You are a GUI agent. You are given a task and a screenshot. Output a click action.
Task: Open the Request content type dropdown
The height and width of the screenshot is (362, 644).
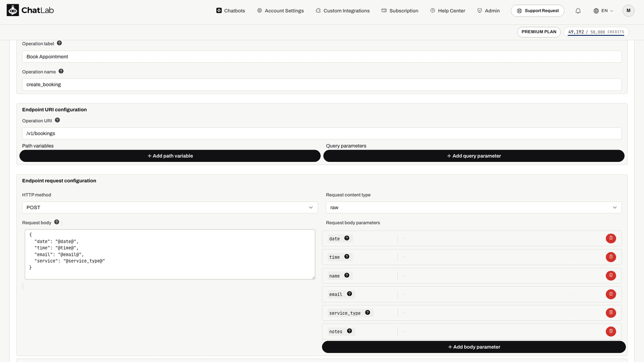coord(474,208)
